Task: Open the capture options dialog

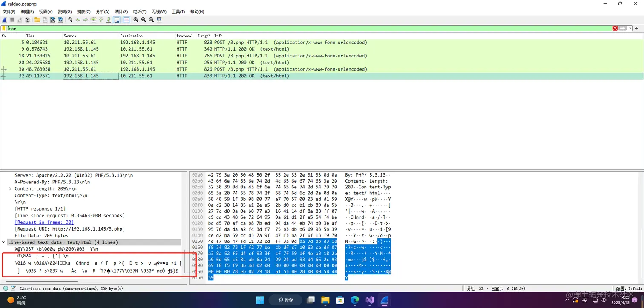Action: [28, 20]
